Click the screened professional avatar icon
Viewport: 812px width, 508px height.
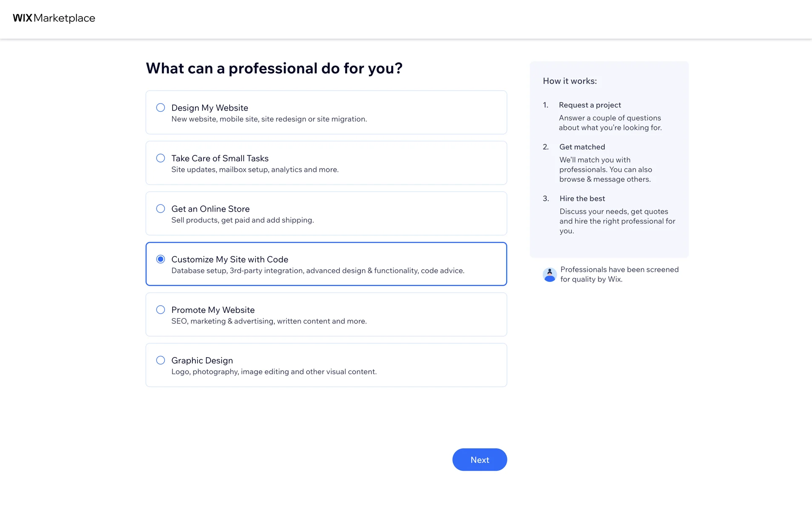[549, 275]
